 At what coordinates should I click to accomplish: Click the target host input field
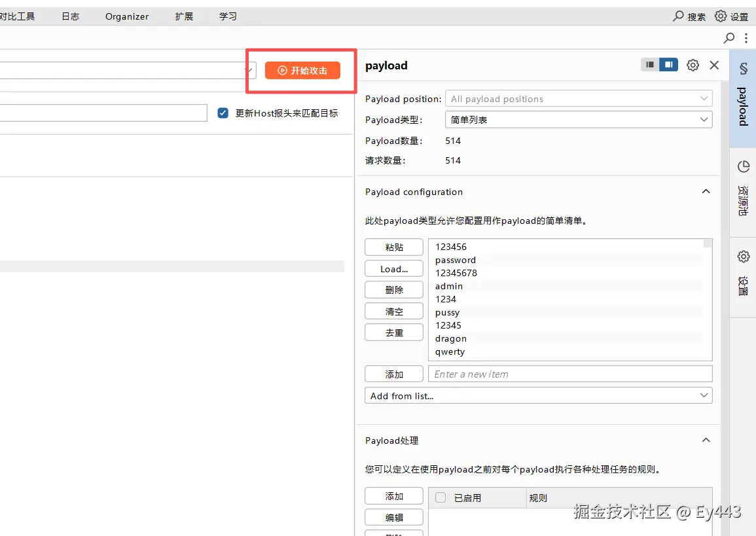[103, 113]
